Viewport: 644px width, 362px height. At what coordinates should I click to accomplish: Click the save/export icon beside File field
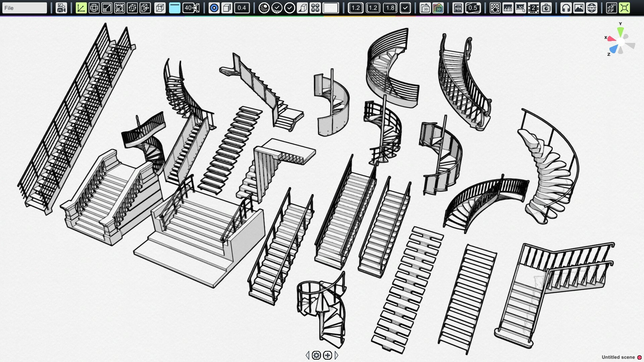pos(61,8)
